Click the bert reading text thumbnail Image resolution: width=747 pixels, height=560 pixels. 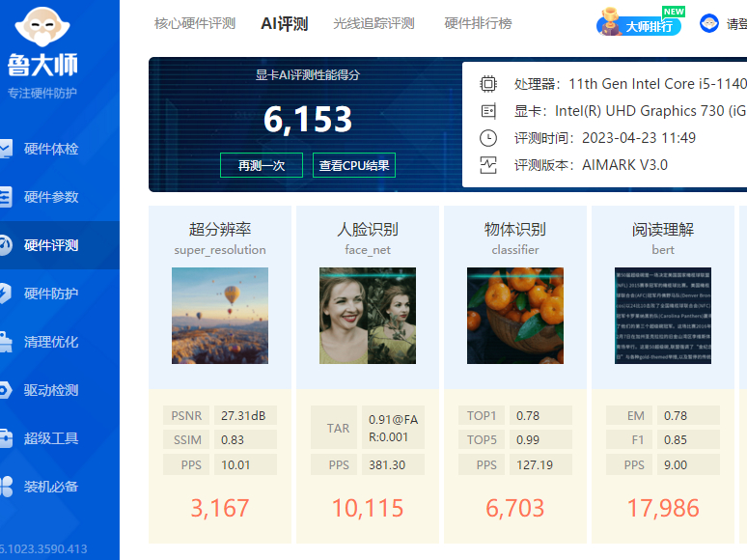pos(663,316)
